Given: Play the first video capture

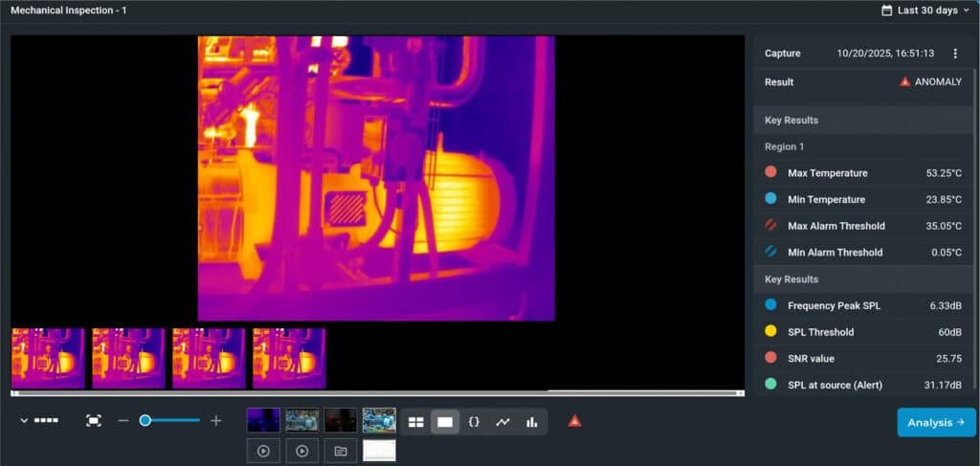Looking at the screenshot, I should pyautogui.click(x=263, y=451).
